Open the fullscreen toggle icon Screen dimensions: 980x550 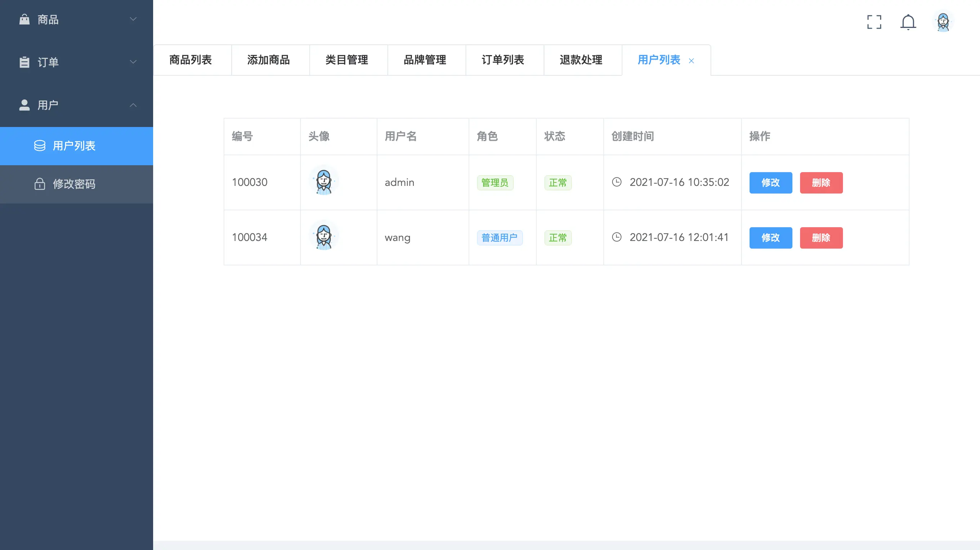(x=874, y=23)
